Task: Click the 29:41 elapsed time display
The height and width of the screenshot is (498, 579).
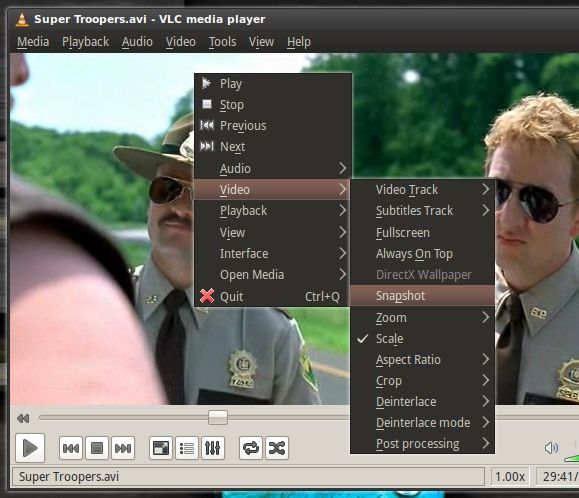Action: click(557, 477)
